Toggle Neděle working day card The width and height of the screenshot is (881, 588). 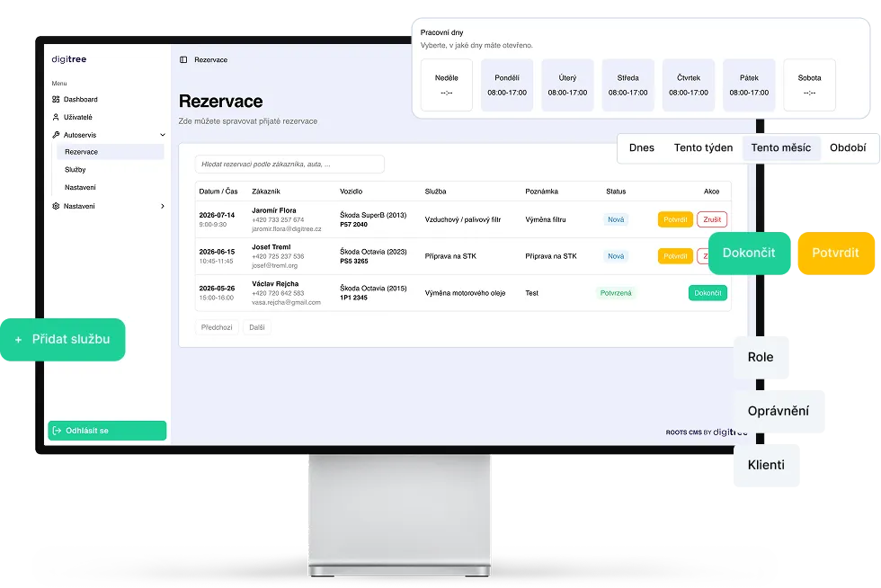tap(446, 85)
